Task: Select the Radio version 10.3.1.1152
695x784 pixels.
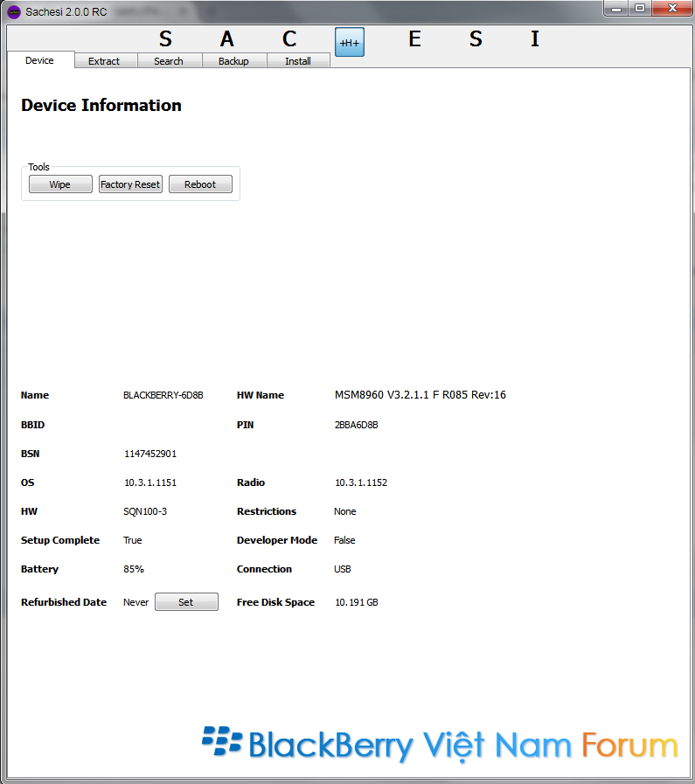Action: coord(361,482)
